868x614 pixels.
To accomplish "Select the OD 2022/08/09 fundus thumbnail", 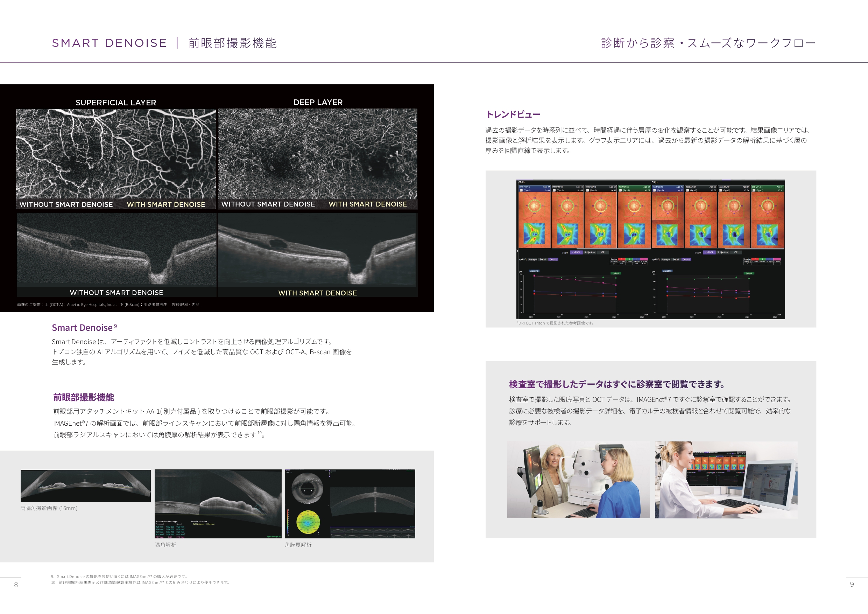I will (x=567, y=206).
